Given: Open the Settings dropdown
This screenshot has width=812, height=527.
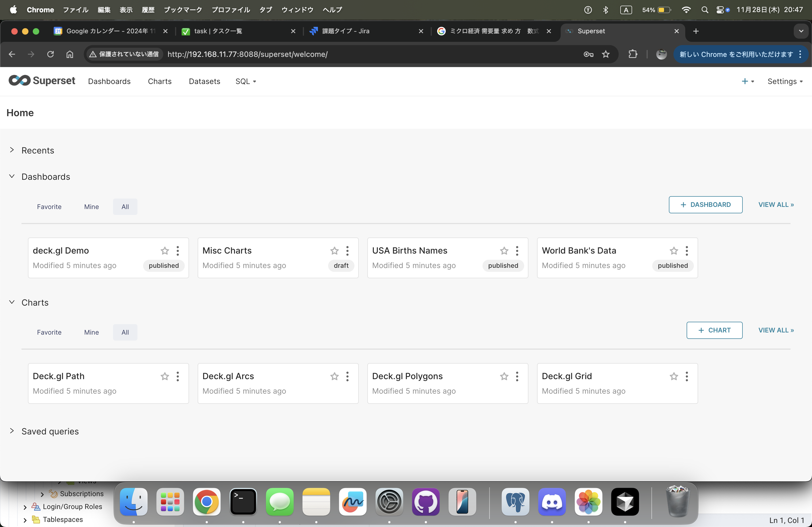Looking at the screenshot, I should coord(784,81).
